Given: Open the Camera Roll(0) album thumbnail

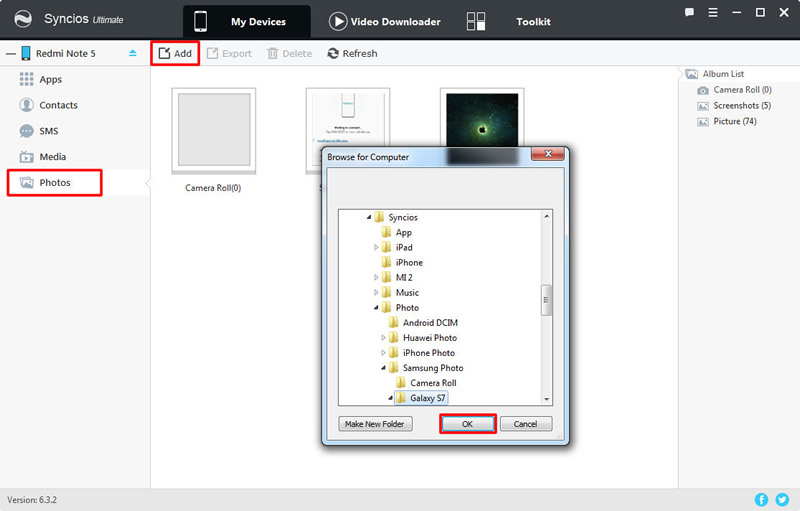Looking at the screenshot, I should tap(214, 131).
